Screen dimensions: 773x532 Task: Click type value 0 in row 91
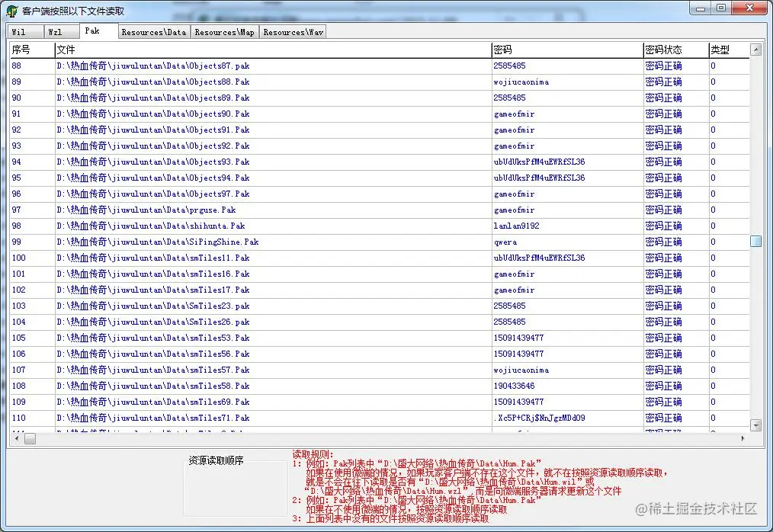pos(713,114)
